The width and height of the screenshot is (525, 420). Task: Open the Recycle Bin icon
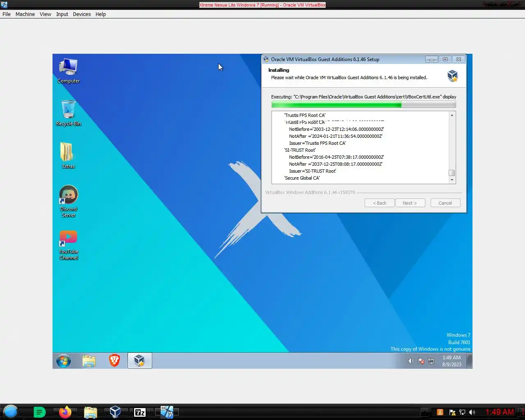(x=68, y=113)
